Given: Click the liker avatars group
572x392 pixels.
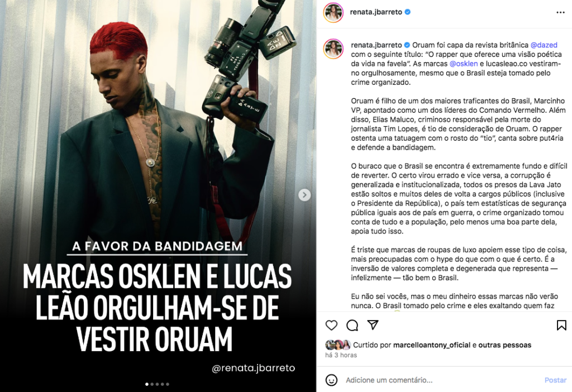Looking at the screenshot, I should click(338, 345).
